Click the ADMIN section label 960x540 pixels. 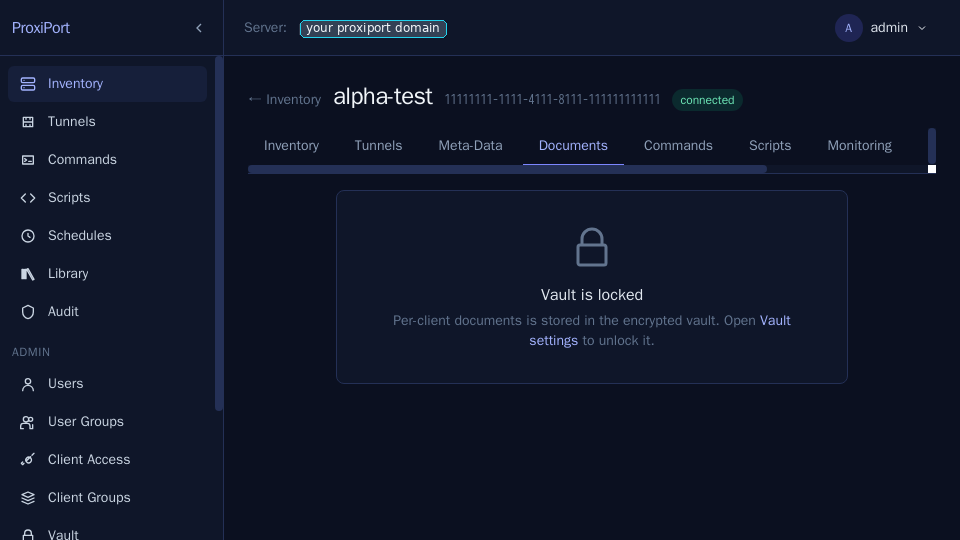[x=31, y=352]
